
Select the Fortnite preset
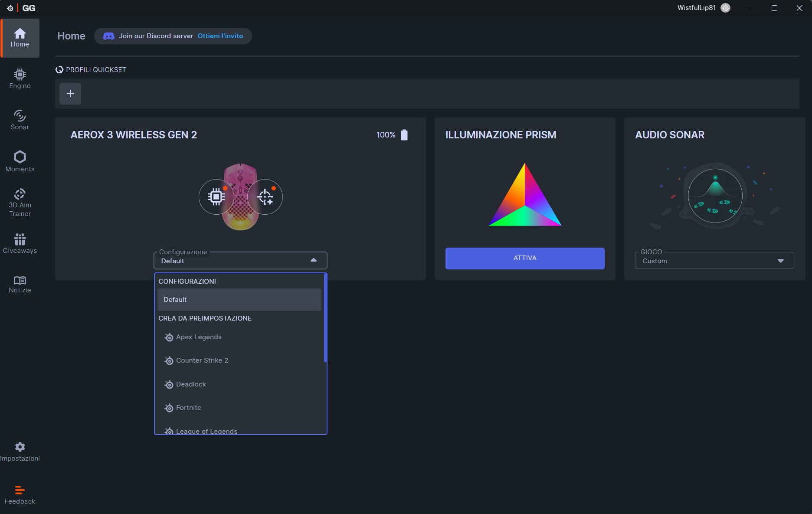[x=188, y=408]
